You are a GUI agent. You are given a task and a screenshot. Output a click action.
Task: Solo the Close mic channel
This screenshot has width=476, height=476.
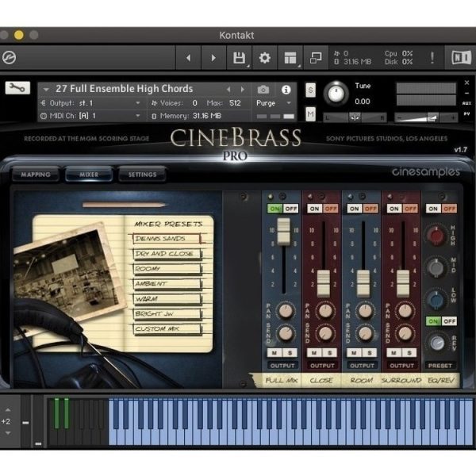(330, 353)
